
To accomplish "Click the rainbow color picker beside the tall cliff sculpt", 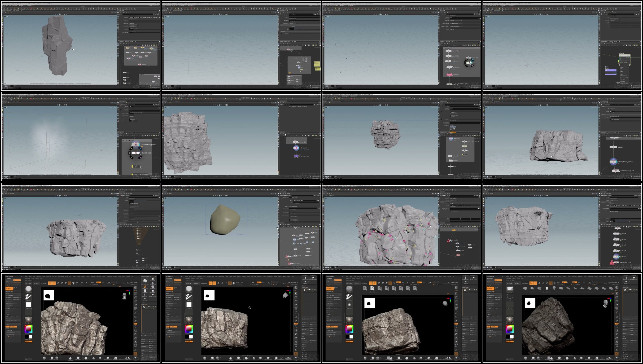I will click(x=29, y=329).
